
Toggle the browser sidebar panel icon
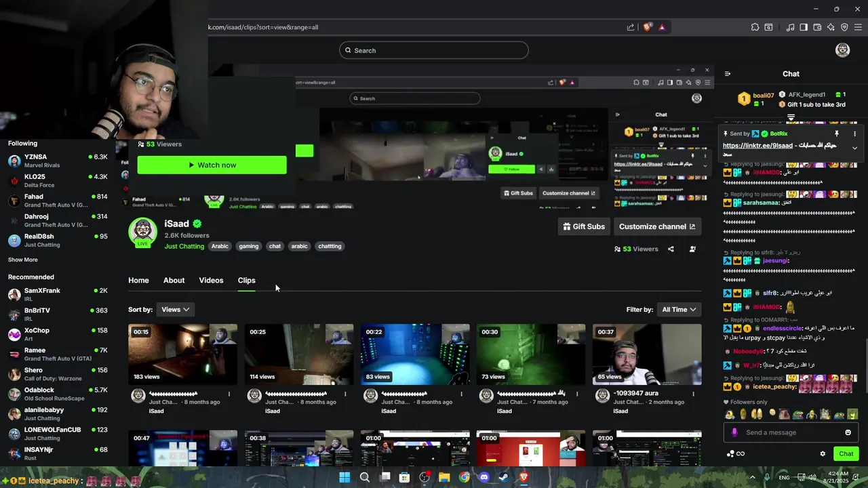804,27
